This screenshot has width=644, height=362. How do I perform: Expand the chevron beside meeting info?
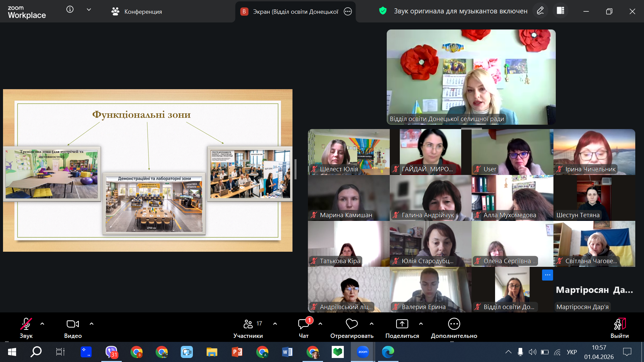pos(89,10)
